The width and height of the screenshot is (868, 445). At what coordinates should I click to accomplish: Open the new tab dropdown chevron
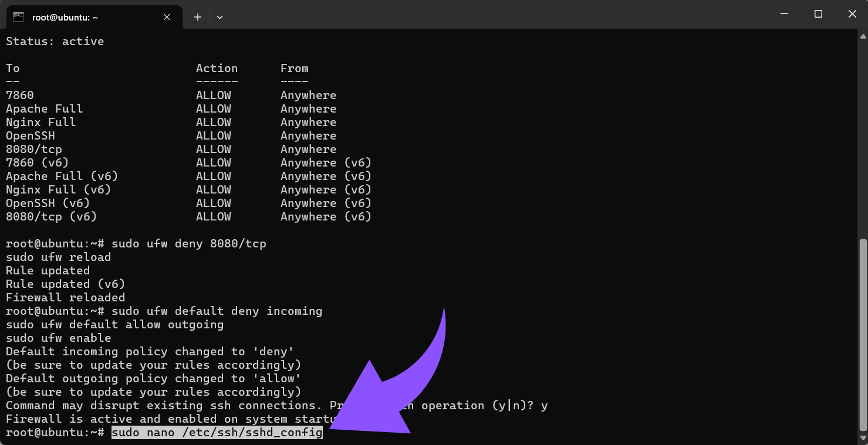219,17
